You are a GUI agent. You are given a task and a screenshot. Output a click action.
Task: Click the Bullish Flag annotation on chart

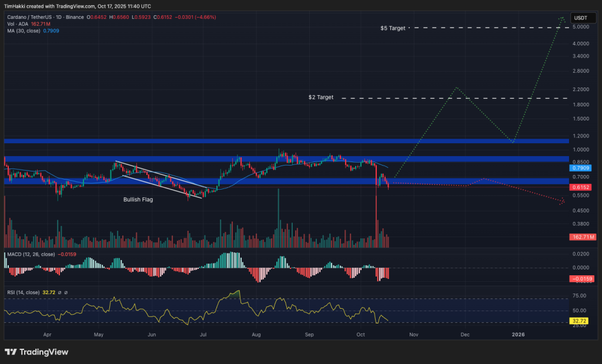click(x=138, y=200)
